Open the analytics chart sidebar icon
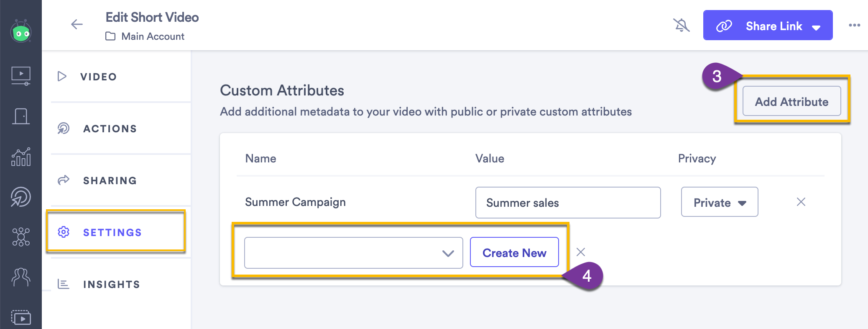This screenshot has height=329, width=868. point(21,157)
